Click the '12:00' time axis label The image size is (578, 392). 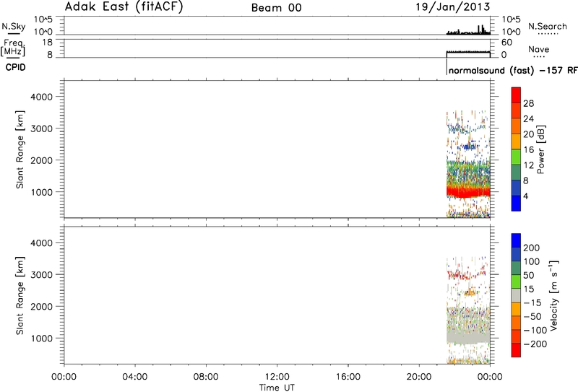click(x=277, y=377)
